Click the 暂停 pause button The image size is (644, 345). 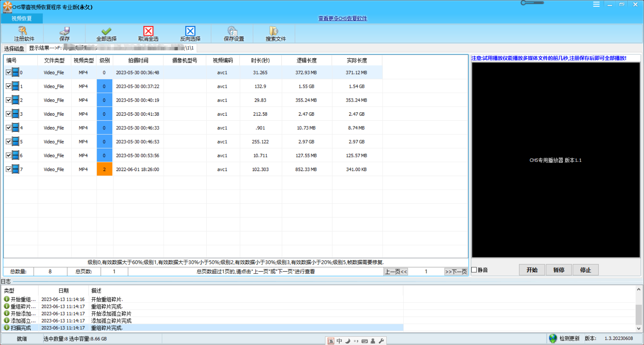559,270
